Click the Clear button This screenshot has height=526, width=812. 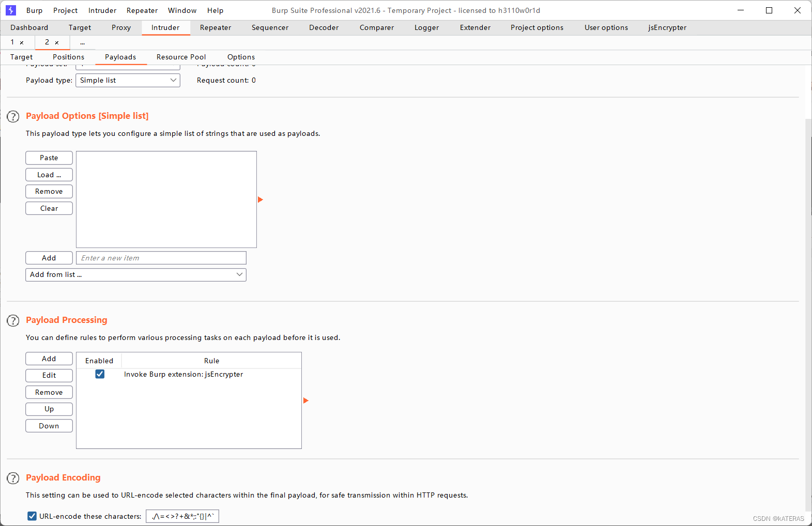click(49, 208)
